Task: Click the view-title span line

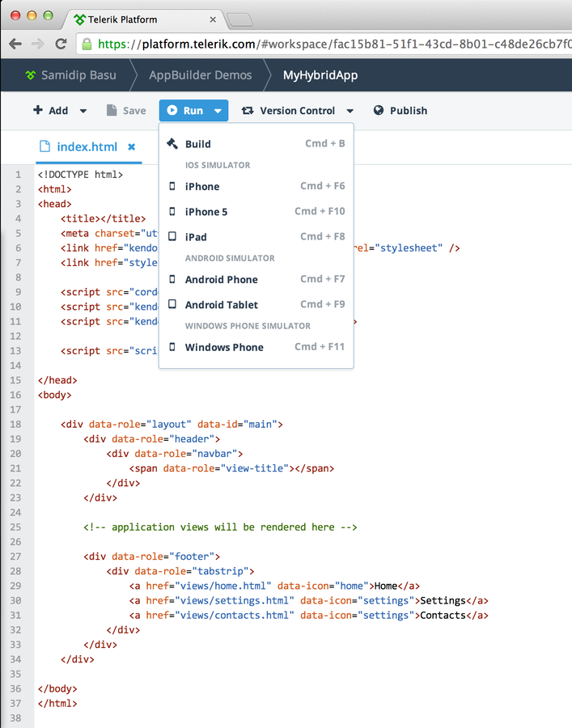Action: pyautogui.click(x=231, y=468)
